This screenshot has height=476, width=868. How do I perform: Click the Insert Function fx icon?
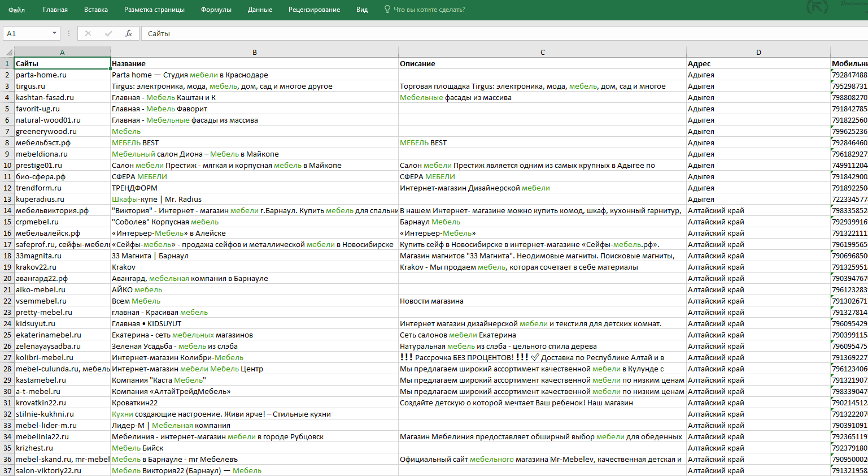point(129,33)
